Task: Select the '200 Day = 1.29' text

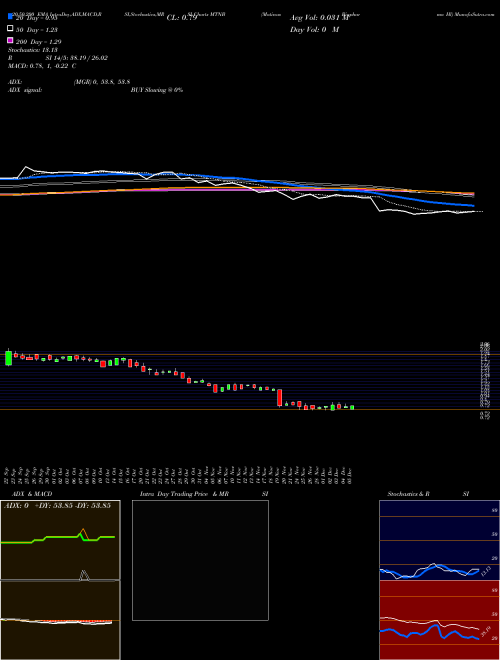Action: click(38, 42)
